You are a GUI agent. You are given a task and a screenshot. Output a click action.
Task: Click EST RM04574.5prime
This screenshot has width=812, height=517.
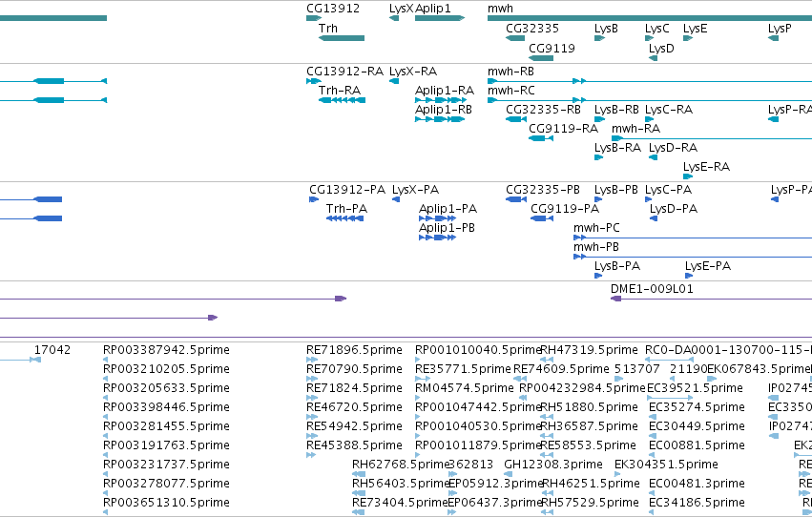pyautogui.click(x=465, y=388)
